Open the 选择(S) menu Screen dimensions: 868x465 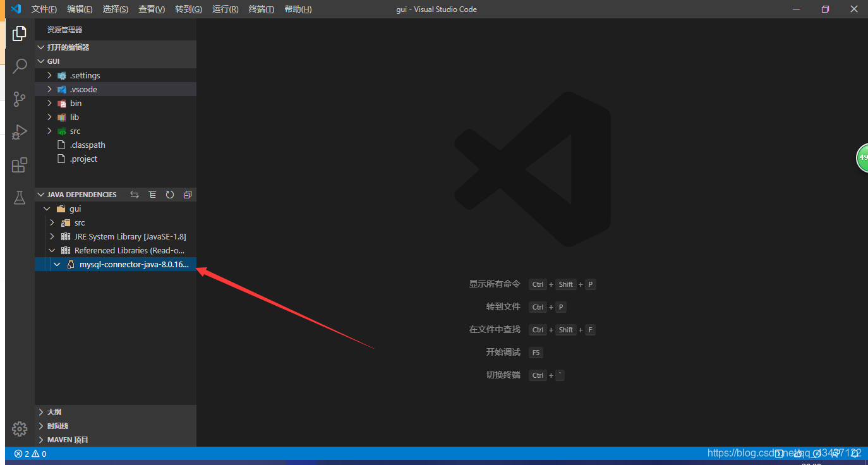pos(116,9)
